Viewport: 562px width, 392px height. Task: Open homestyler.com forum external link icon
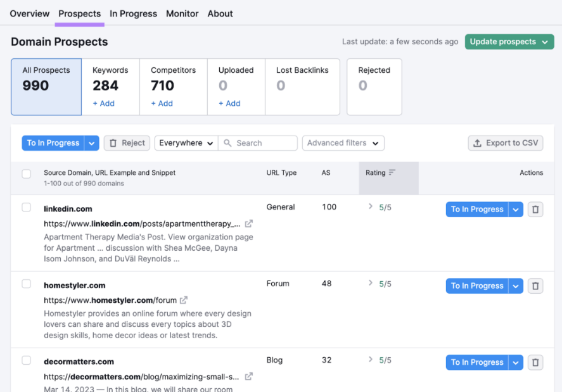point(184,300)
